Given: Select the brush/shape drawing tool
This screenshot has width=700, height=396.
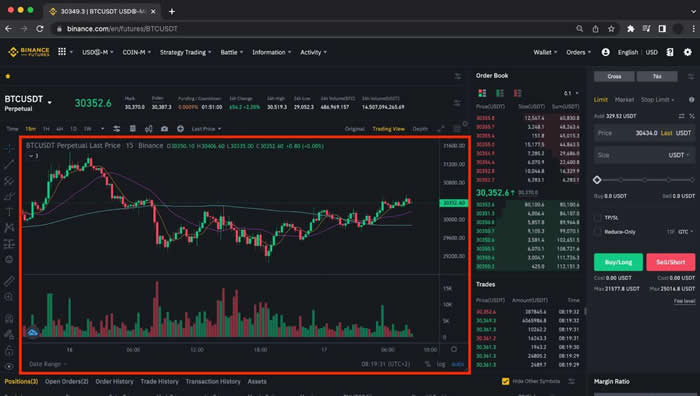Looking at the screenshot, I should coord(9,196).
